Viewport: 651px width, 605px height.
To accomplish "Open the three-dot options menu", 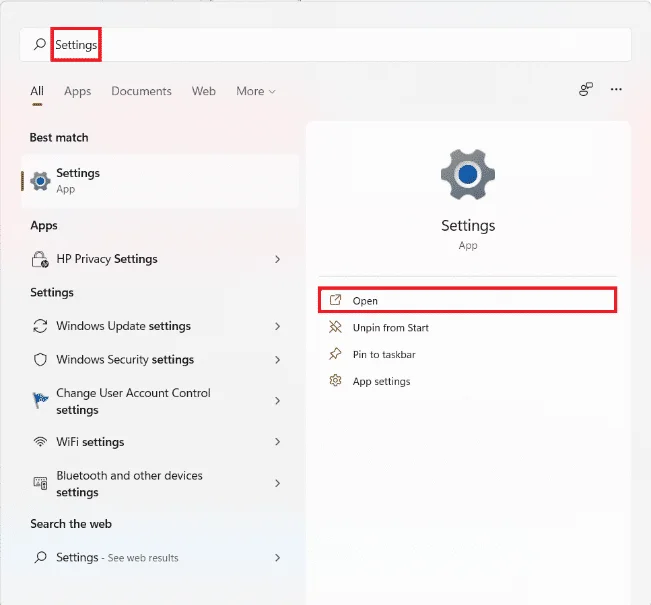I will (616, 89).
